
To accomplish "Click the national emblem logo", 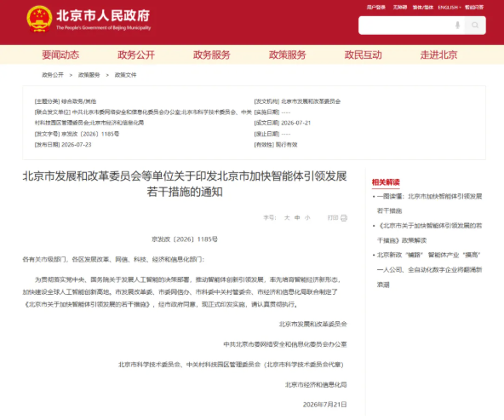I will pos(39,19).
